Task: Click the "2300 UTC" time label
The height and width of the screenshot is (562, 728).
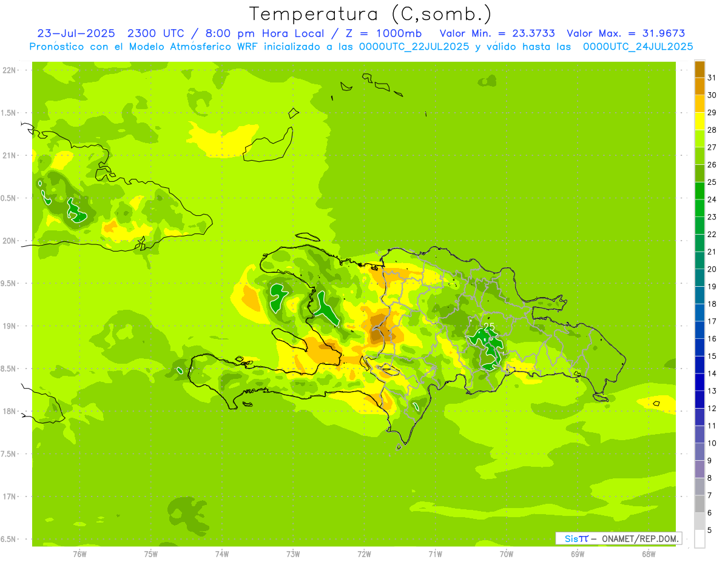Action: point(157,33)
